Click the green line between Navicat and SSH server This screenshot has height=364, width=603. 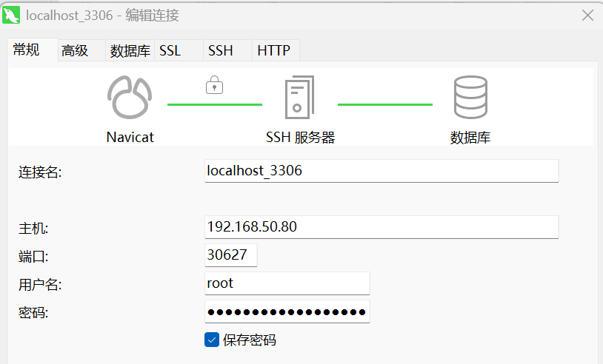[x=215, y=105]
